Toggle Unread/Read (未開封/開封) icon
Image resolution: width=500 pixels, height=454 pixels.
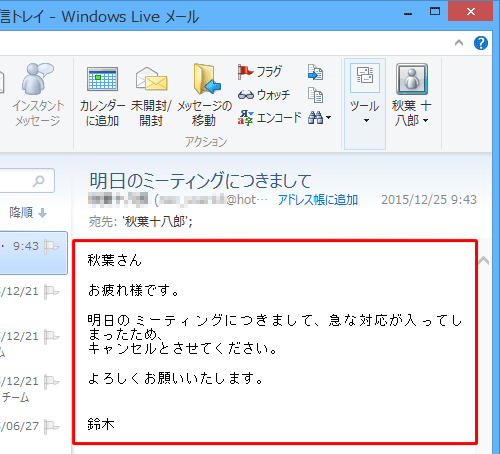(151, 79)
